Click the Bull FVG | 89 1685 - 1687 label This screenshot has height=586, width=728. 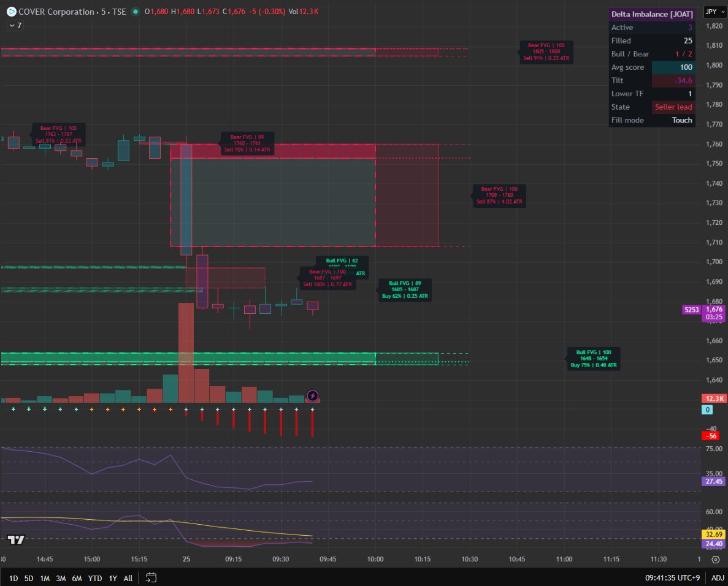[405, 289]
